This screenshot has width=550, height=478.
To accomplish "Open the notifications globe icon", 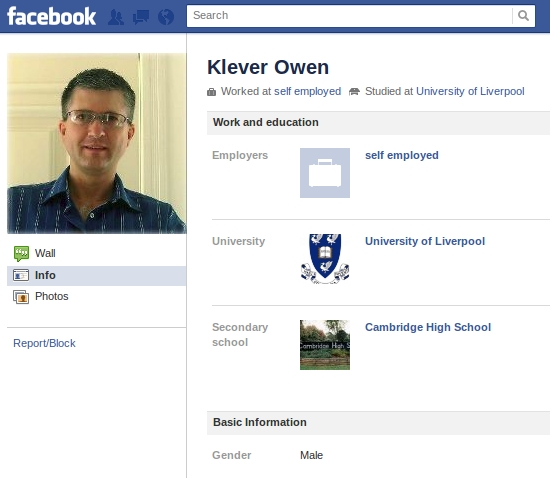I will click(166, 17).
